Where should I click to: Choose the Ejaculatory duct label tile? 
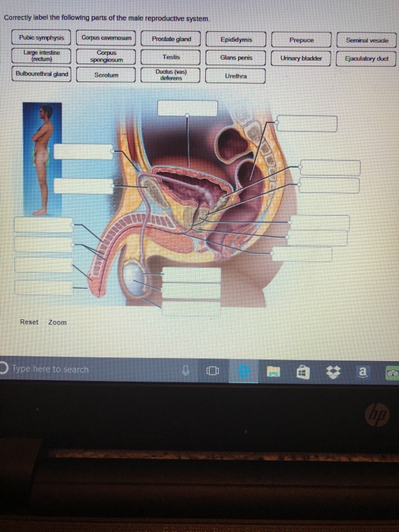366,59
